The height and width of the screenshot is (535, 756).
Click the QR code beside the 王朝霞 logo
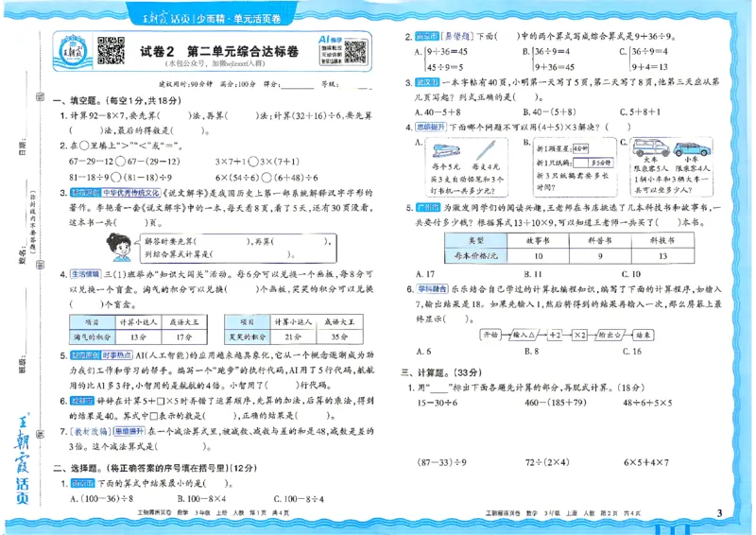(111, 50)
